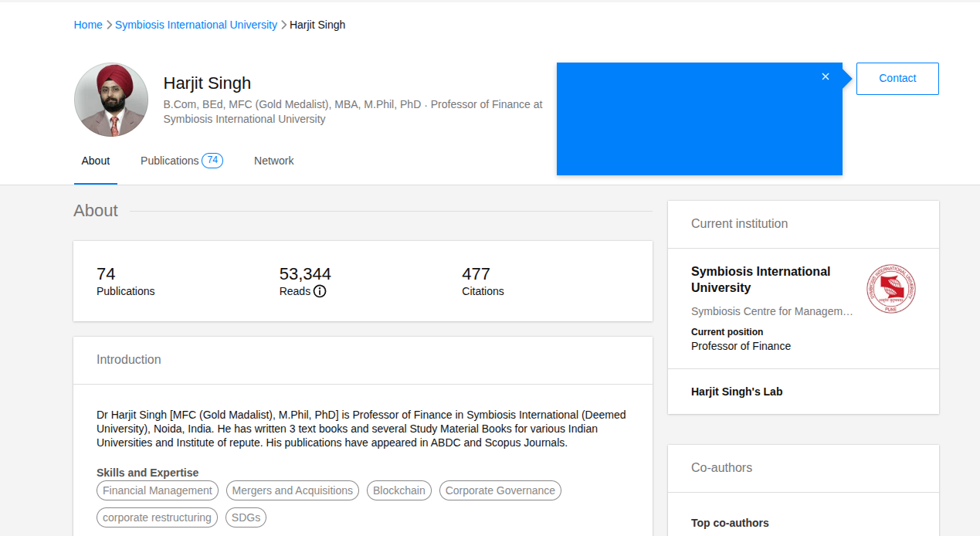Go to Home breadcrumb link
The image size is (980, 536).
[x=88, y=25]
